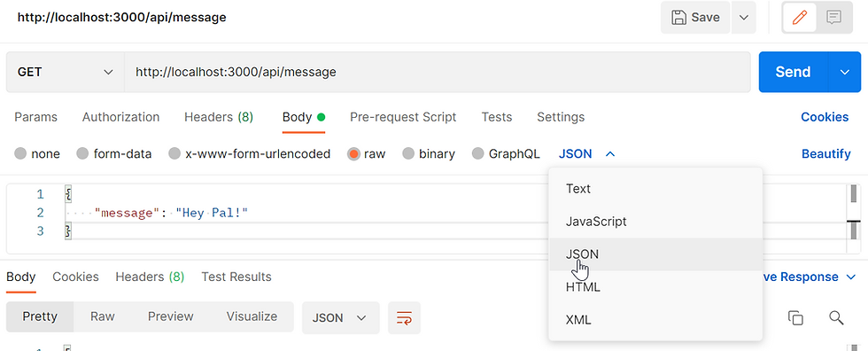Open search with the magnifier icon
This screenshot has height=351, width=868.
point(836,318)
